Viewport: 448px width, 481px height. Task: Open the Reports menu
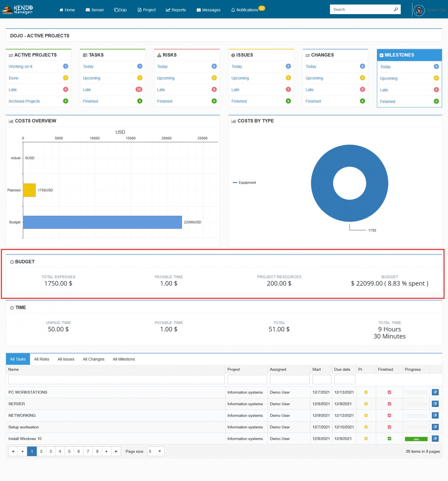pyautogui.click(x=176, y=10)
